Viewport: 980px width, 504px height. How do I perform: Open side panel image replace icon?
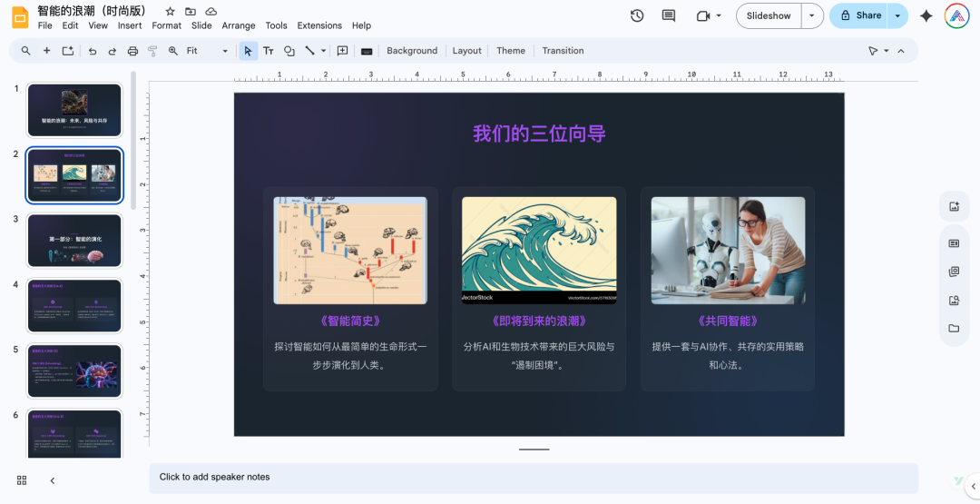pyautogui.click(x=954, y=301)
